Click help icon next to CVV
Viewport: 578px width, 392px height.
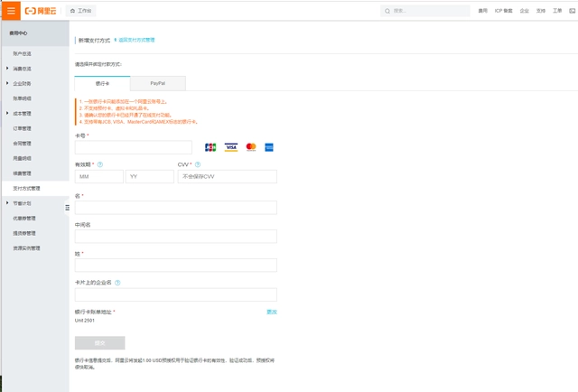click(x=198, y=165)
